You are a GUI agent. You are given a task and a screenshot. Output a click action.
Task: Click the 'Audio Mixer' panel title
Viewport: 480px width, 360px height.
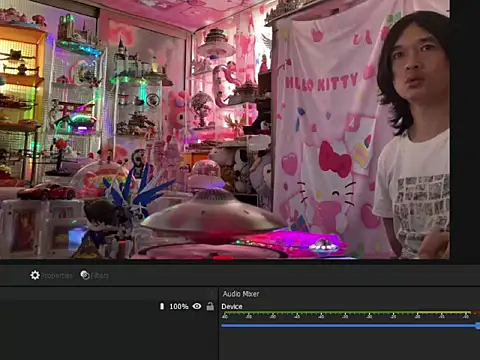click(x=241, y=294)
